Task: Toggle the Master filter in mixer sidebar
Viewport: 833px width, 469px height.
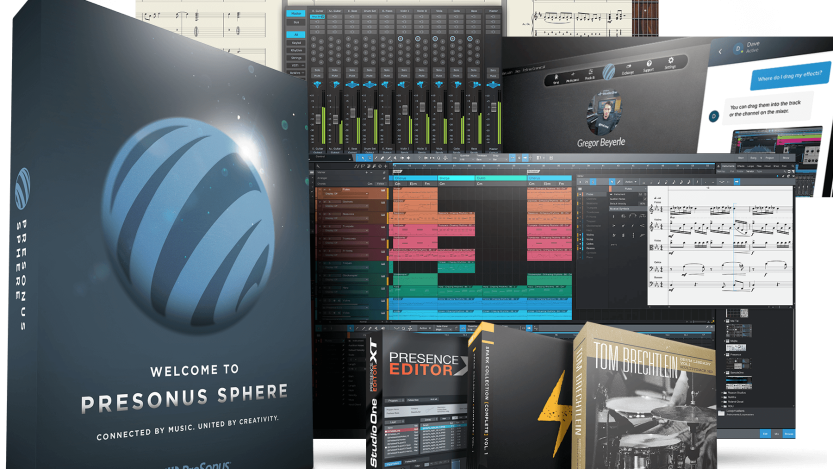Action: 297,14
